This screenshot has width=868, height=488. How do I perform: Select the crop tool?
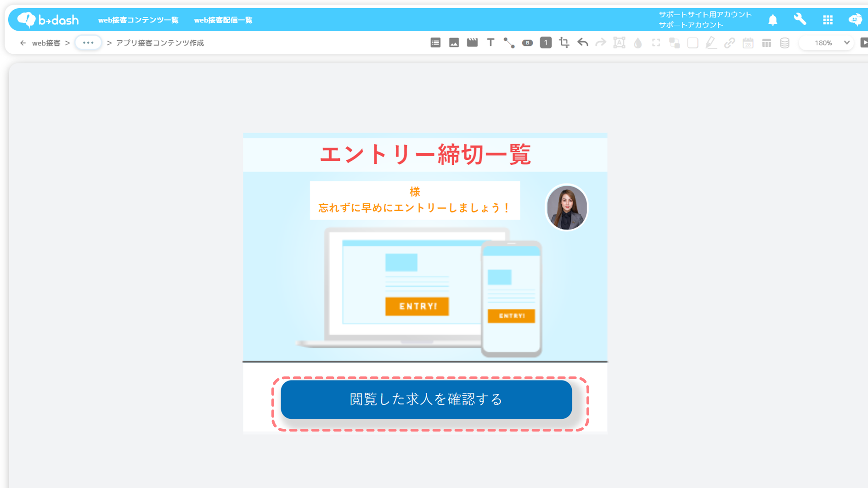coord(564,43)
